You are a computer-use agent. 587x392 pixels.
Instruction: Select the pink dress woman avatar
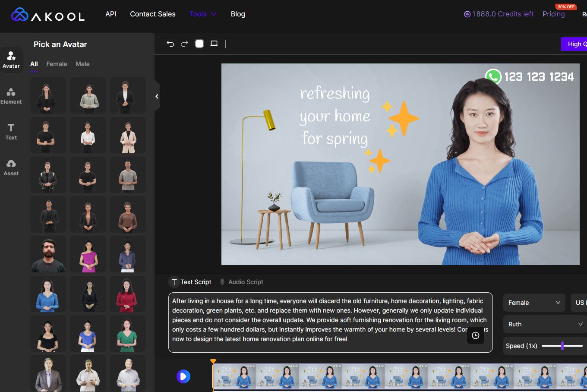[88, 254]
